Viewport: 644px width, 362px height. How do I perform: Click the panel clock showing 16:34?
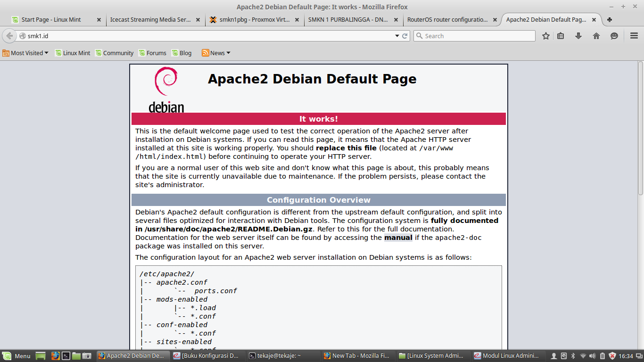pos(626,356)
